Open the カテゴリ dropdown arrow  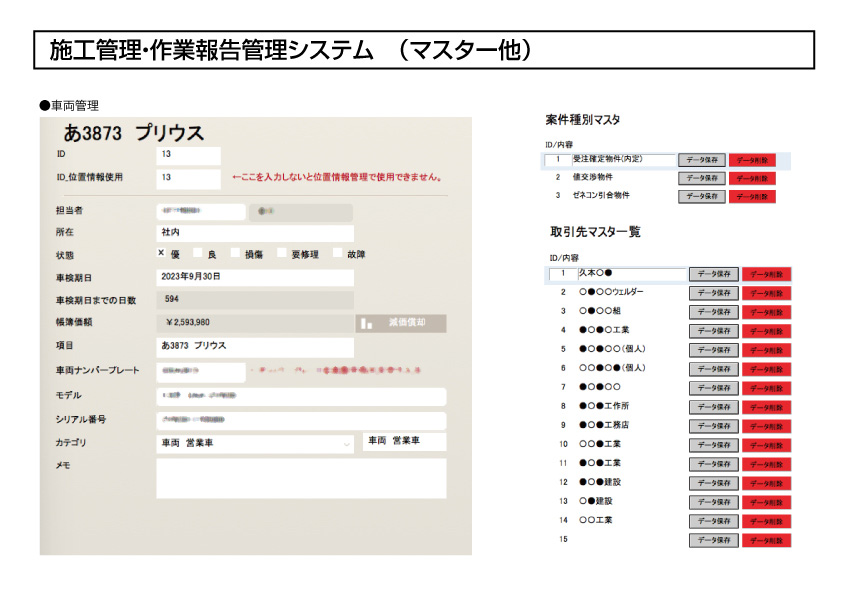coord(346,442)
